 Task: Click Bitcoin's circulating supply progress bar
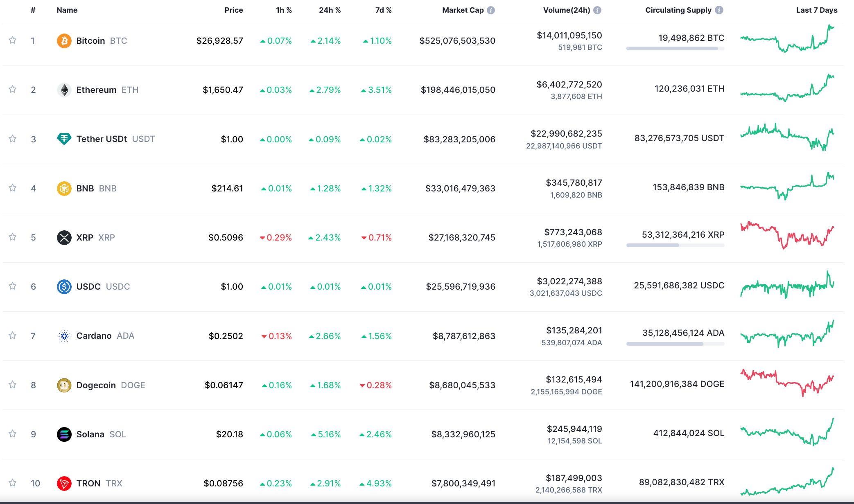tap(675, 49)
